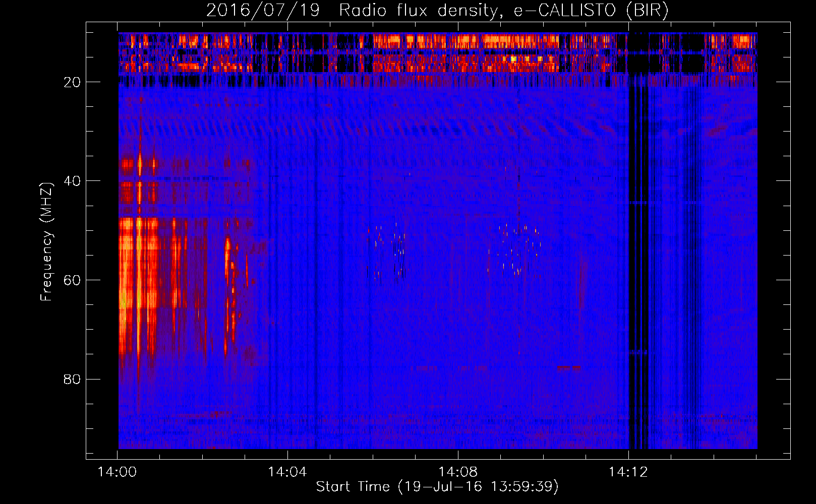Click the 14:12 time tick label

pos(628,472)
